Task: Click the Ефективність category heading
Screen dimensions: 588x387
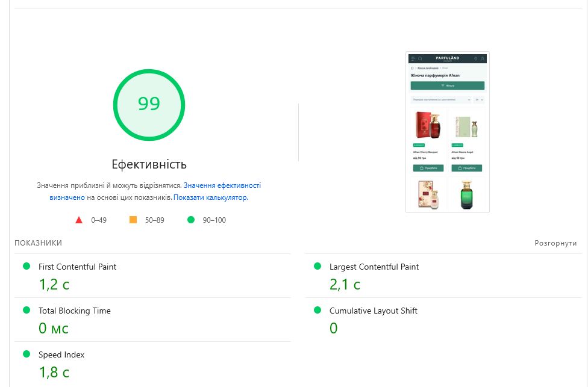Action: [x=149, y=164]
